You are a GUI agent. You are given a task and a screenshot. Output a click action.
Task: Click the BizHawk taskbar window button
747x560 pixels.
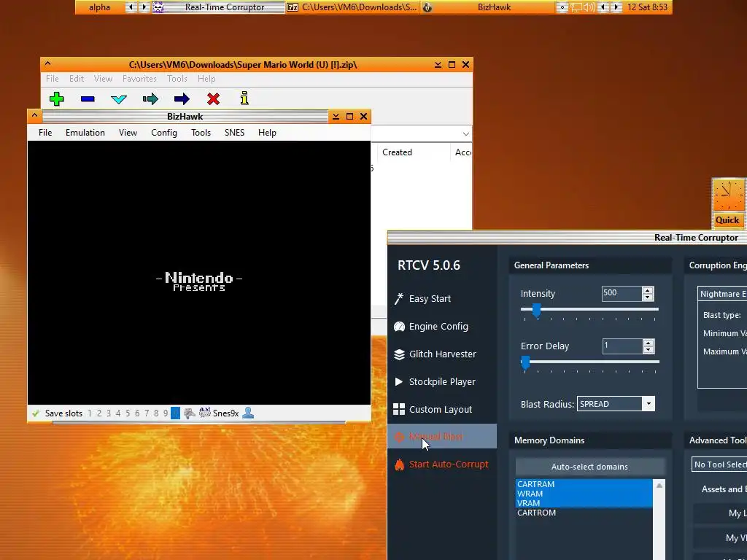[487, 7]
